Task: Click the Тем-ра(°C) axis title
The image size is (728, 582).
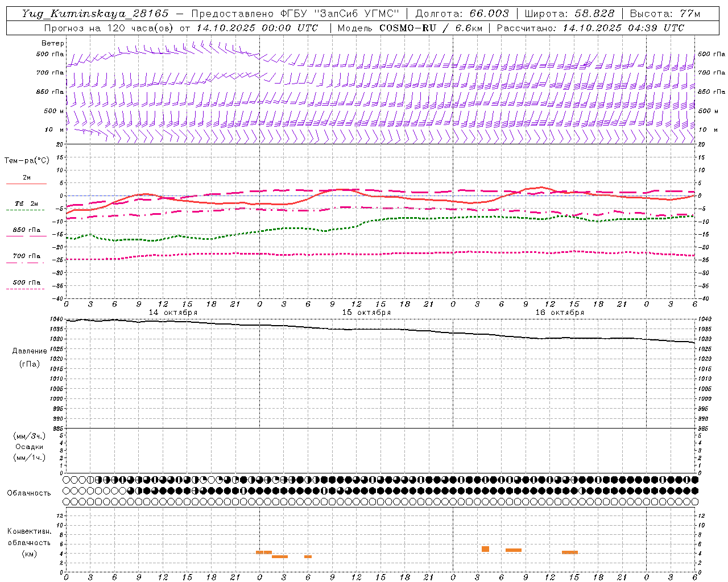Action: [x=27, y=161]
